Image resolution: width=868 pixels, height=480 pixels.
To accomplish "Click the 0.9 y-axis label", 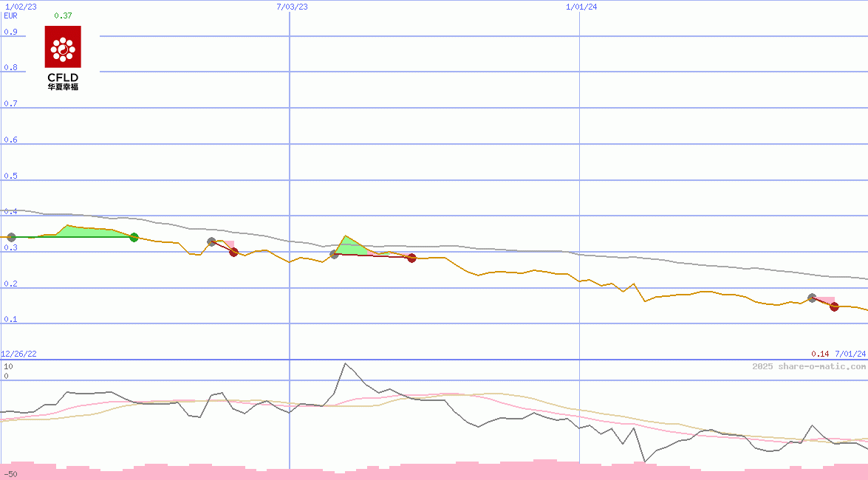I will [10, 32].
